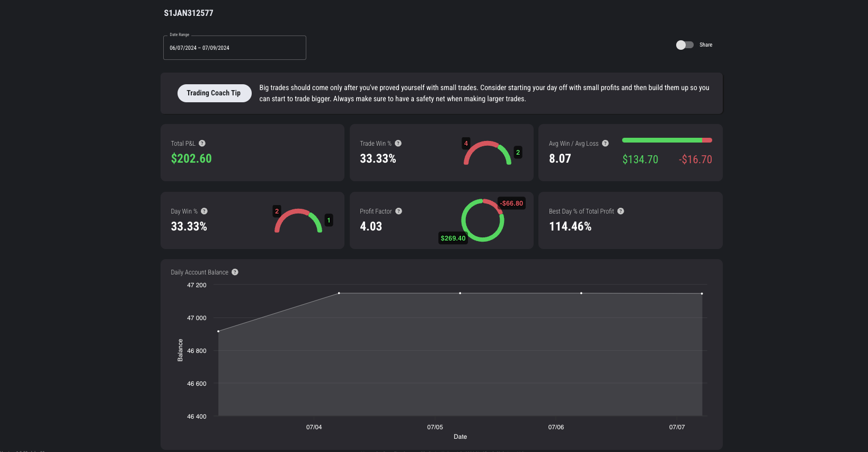Click the help icon beside Trade Win %
The height and width of the screenshot is (452, 868).
[398, 144]
